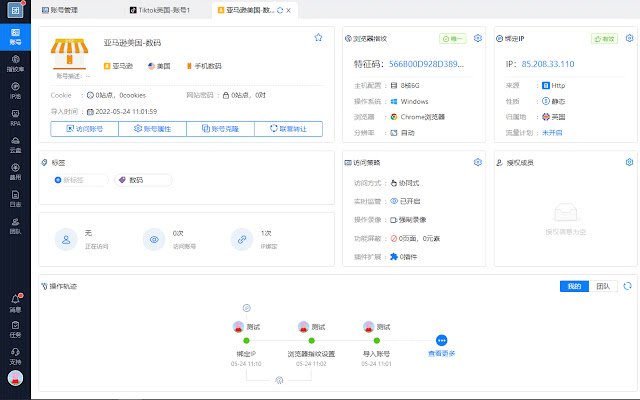Open the 支持 support headset icon
Viewport: 640px width, 400px height.
pyautogui.click(x=15, y=356)
